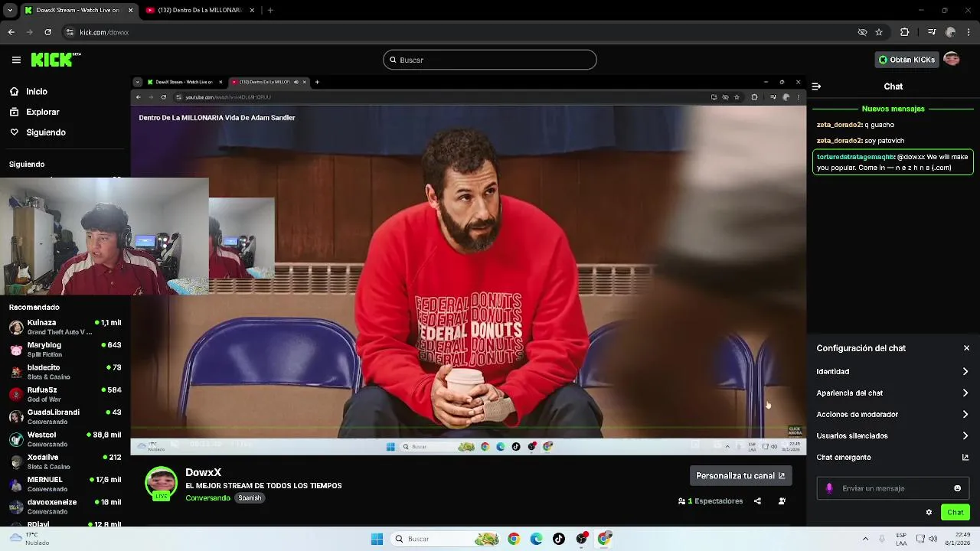Image resolution: width=980 pixels, height=551 pixels.
Task: Open the browser extensions puzzle icon
Action: tap(904, 32)
